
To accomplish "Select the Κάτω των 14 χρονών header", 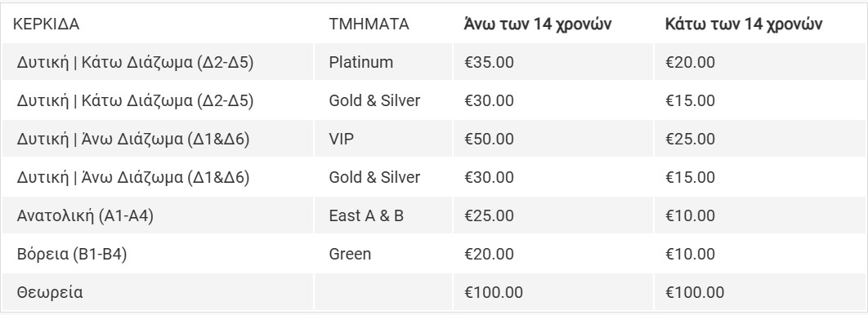I will click(x=744, y=24).
